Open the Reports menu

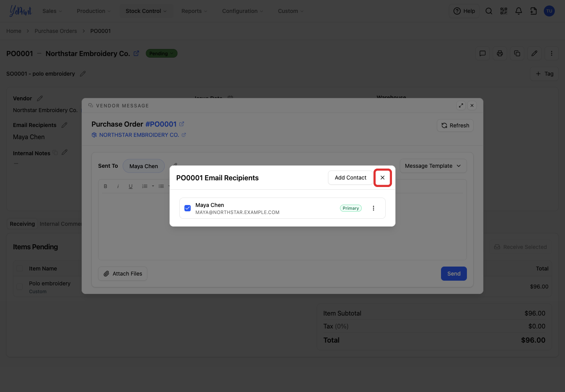pos(194,11)
